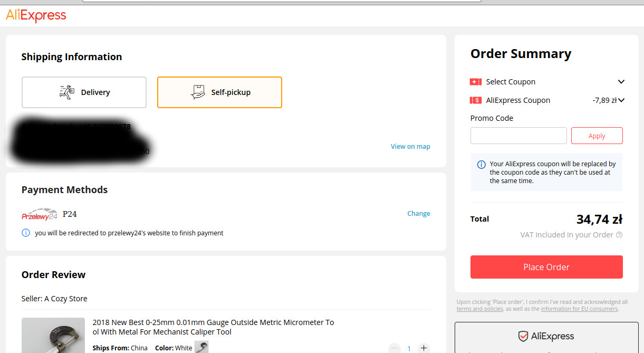The image size is (644, 353).
Task: Decrease item quantity with minus button
Action: (x=395, y=348)
